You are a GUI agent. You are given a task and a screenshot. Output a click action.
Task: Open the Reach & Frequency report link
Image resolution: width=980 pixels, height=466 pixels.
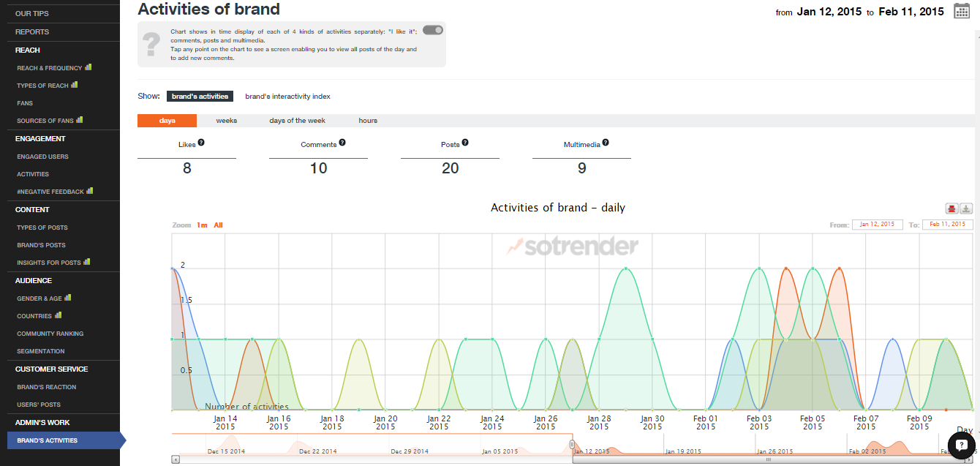(50, 68)
